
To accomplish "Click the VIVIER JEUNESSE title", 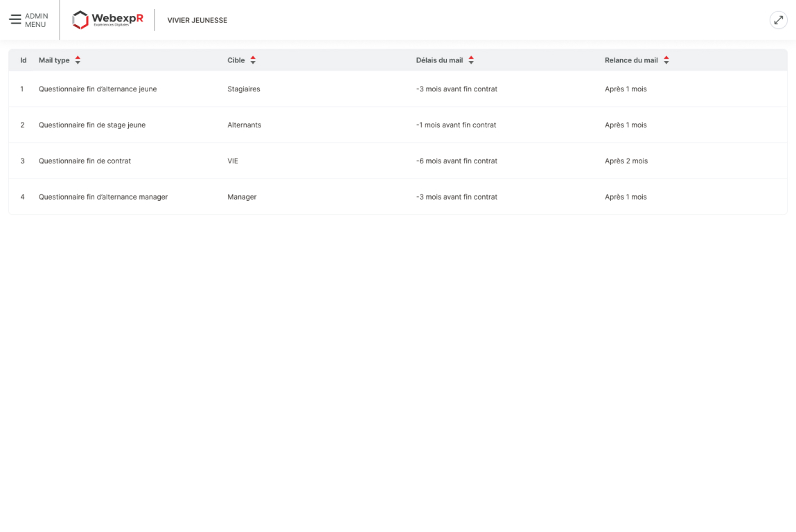I will pos(197,20).
